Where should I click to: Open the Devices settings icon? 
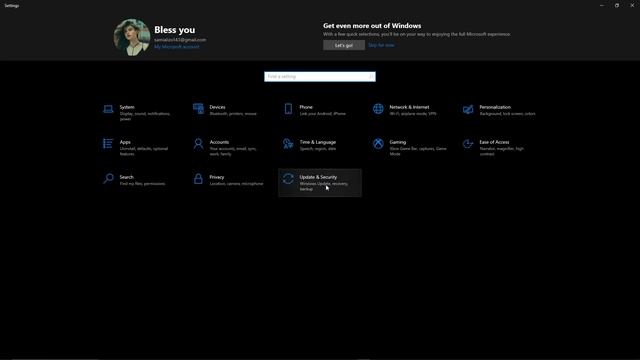coord(198,109)
